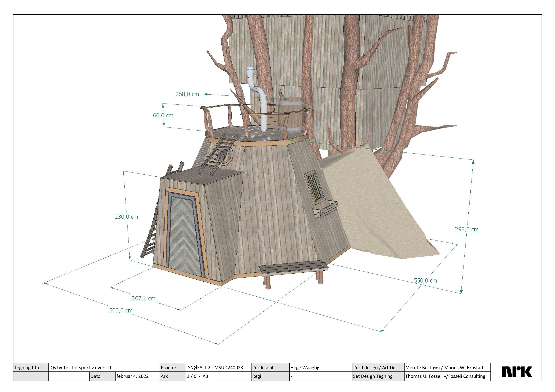Click the 230,0 cm height dimension
Image resolution: width=555 pixels, height=392 pixels.
pos(126,217)
